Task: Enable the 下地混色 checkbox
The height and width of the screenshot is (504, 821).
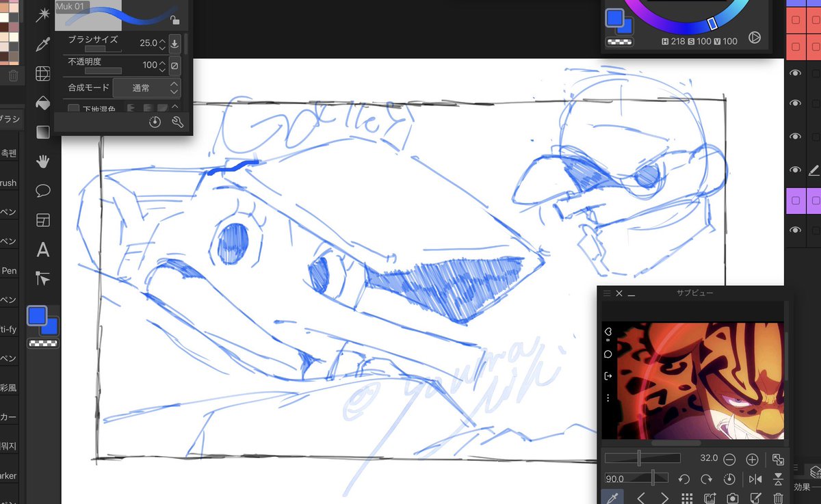Action: tap(73, 109)
